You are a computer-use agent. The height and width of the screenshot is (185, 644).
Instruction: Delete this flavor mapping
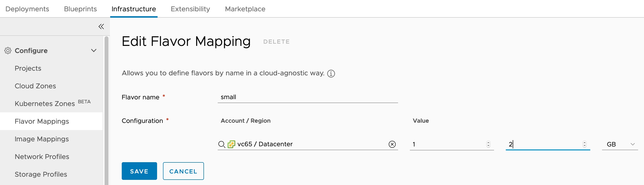click(276, 41)
